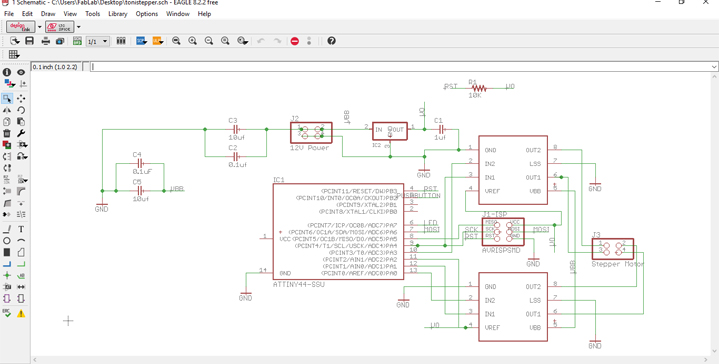Expand the Design Link dropdown arrow
Viewport: 719px width, 364px height.
(39, 27)
